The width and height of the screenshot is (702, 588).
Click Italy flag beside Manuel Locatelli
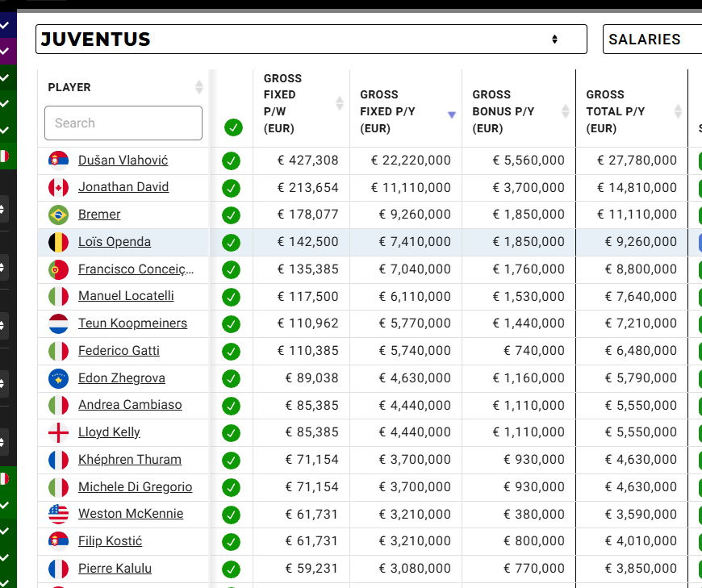coord(59,296)
